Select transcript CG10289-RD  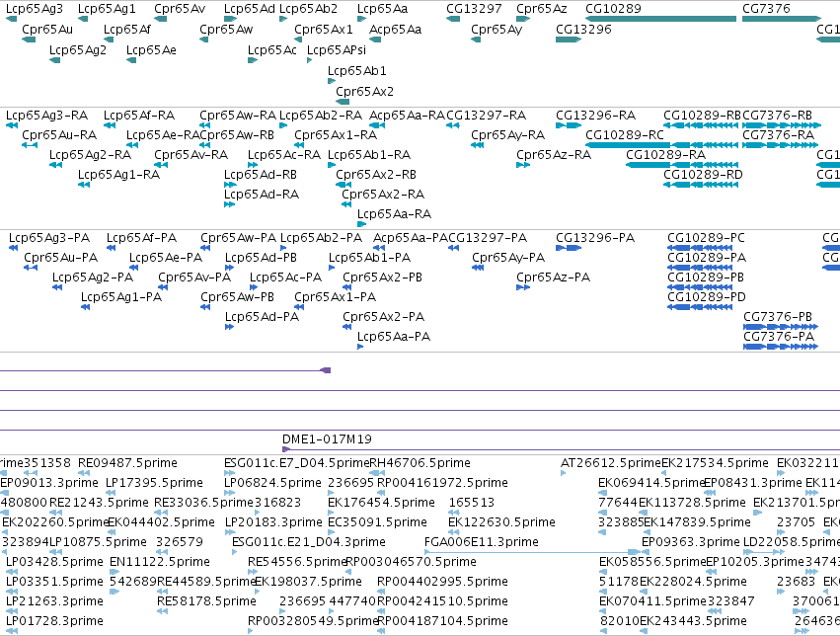(703, 175)
